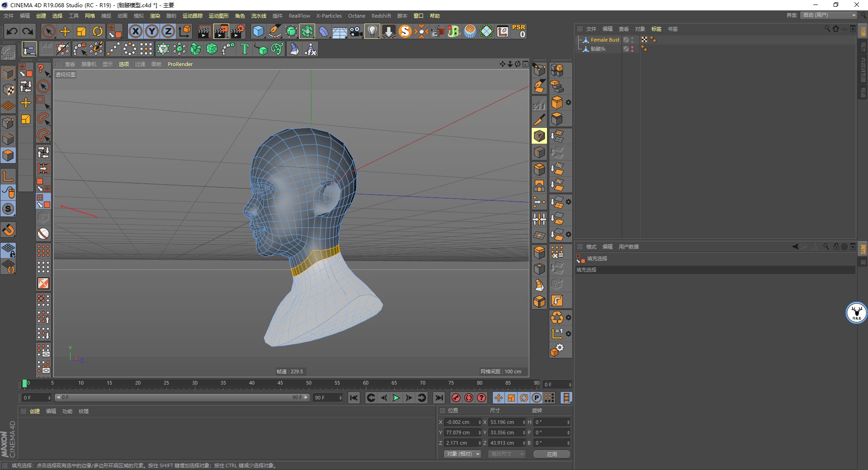
Task: Toggle visibility dots for Female Bust
Action: coord(632,40)
